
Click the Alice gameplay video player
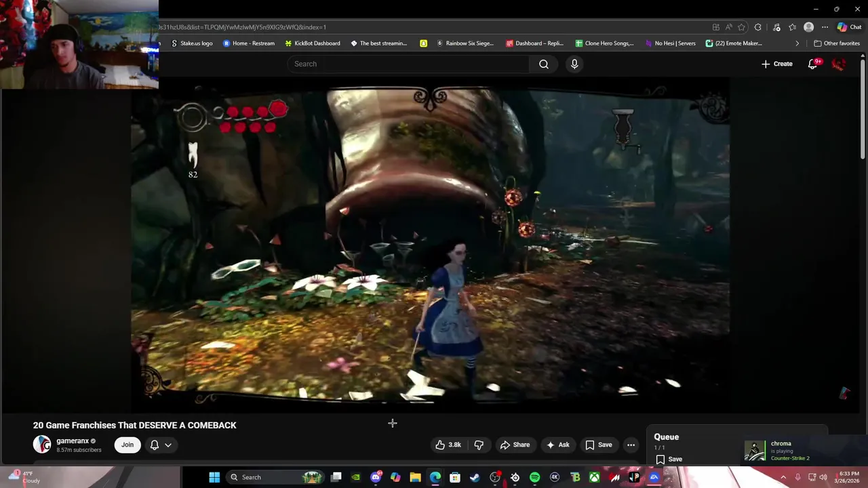[x=431, y=244]
